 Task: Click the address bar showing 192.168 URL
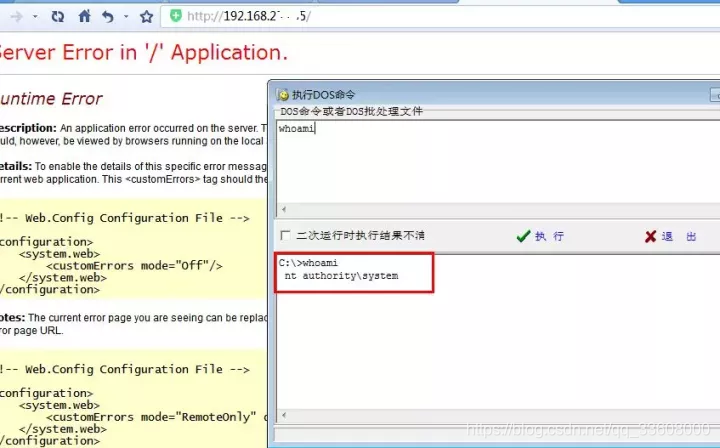441,17
